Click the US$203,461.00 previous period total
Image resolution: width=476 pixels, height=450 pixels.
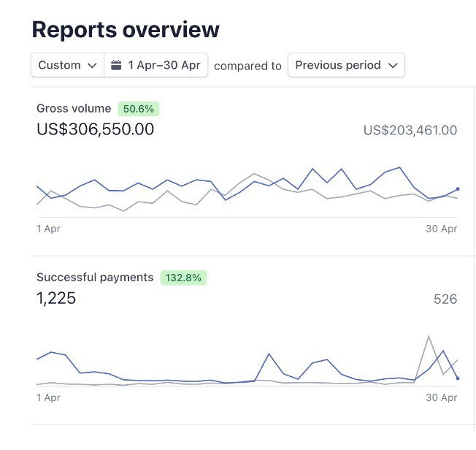click(x=410, y=131)
